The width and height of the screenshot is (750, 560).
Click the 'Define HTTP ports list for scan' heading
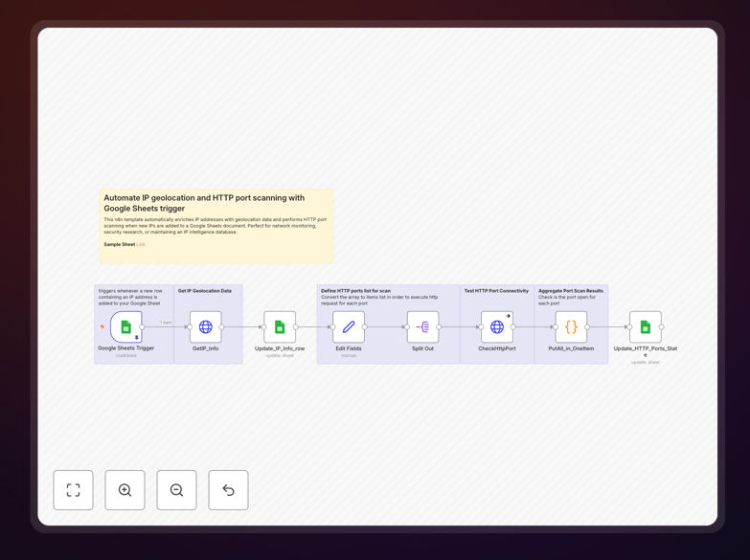[x=356, y=291]
